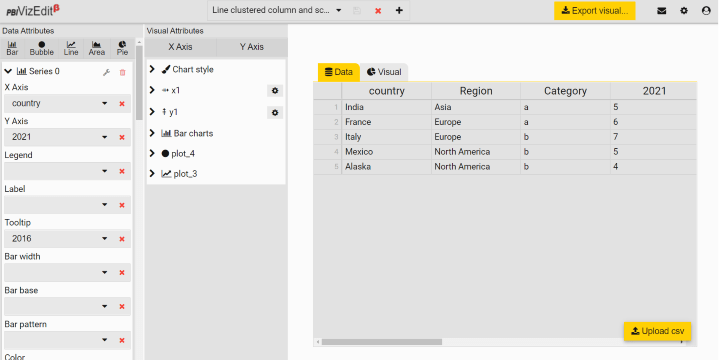Click the mail envelope icon
Image resolution: width=727 pixels, height=360 pixels.
coord(662,11)
